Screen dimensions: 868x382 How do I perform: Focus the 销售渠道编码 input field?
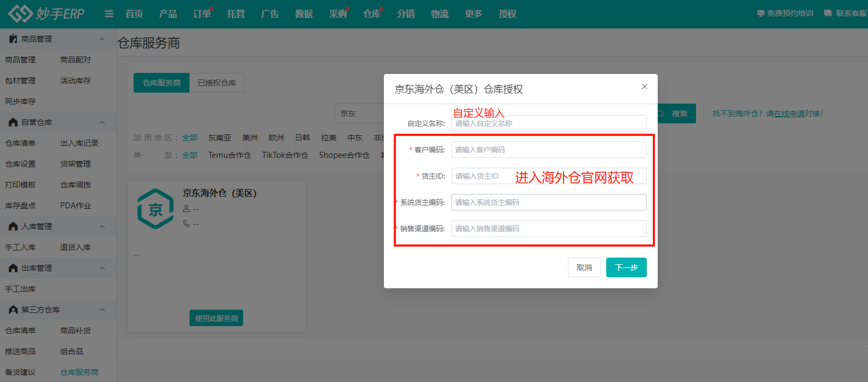549,229
